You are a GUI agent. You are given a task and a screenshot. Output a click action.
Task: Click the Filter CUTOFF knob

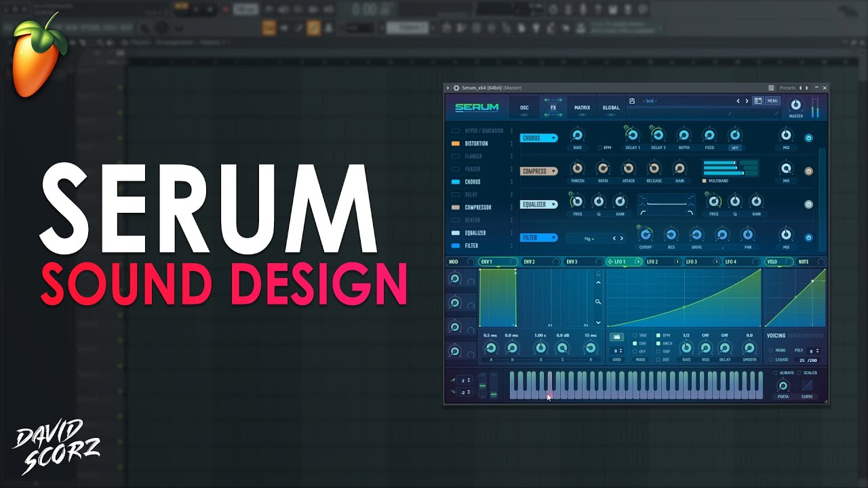coord(646,235)
